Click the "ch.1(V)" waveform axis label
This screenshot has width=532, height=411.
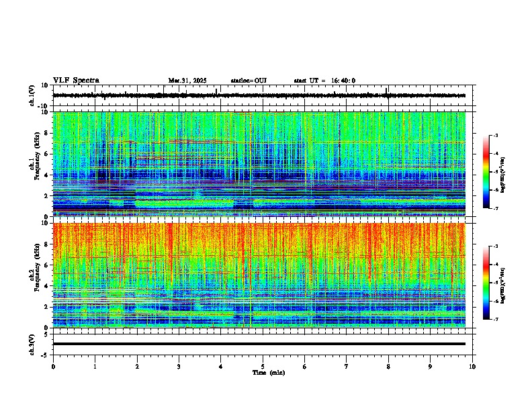coord(32,95)
